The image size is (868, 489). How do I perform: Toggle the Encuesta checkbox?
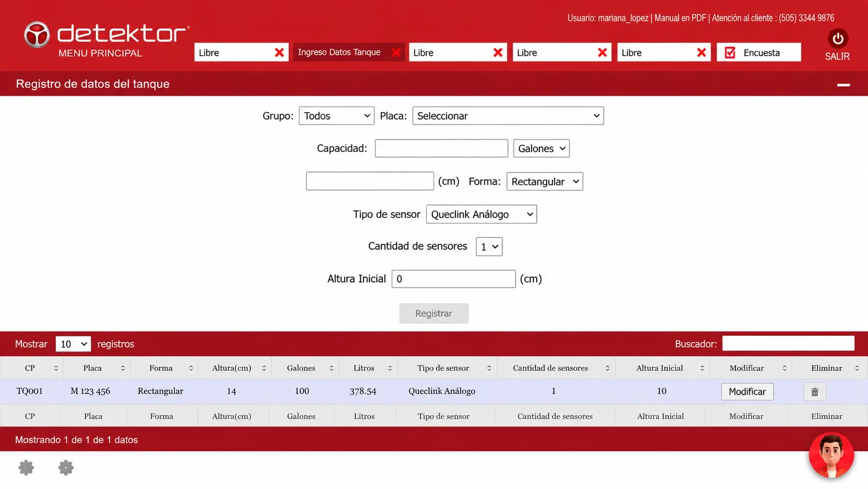coord(730,52)
